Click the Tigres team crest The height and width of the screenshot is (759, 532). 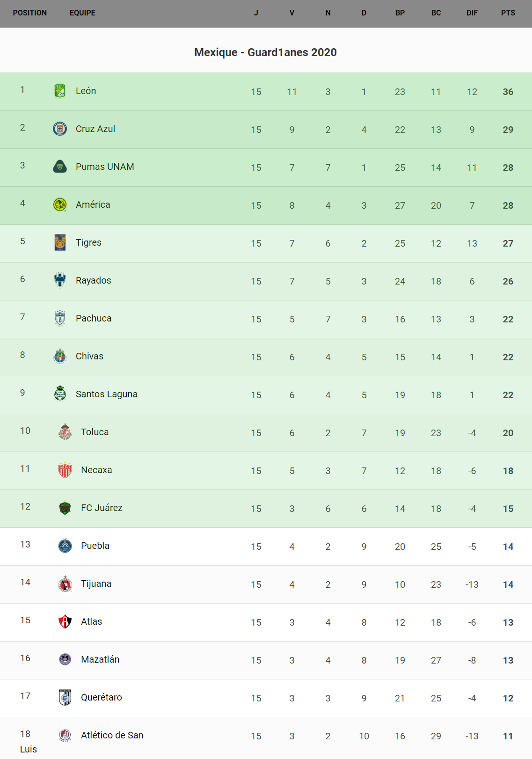[60, 242]
